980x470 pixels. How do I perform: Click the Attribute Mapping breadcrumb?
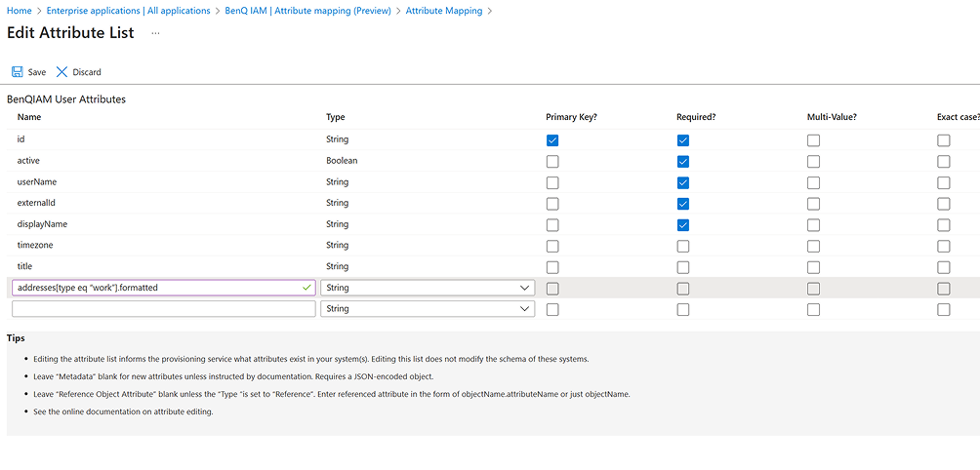[x=443, y=11]
